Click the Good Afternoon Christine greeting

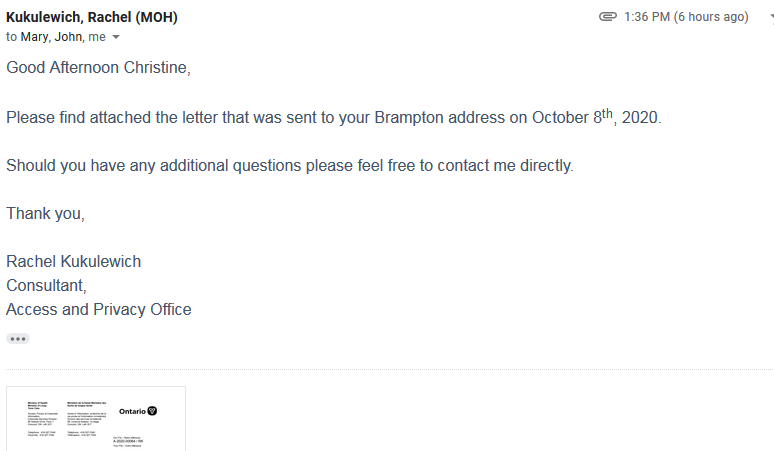pyautogui.click(x=98, y=68)
